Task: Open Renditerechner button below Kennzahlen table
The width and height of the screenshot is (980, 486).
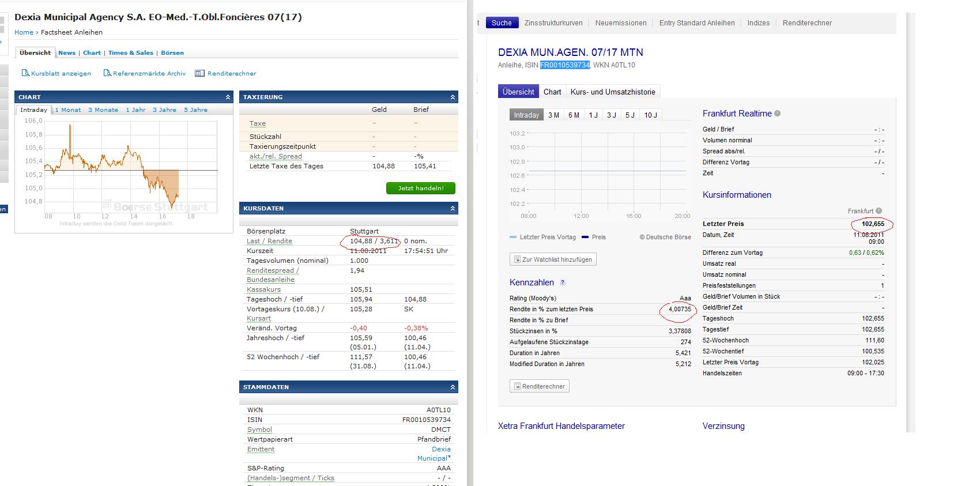Action: [x=540, y=386]
